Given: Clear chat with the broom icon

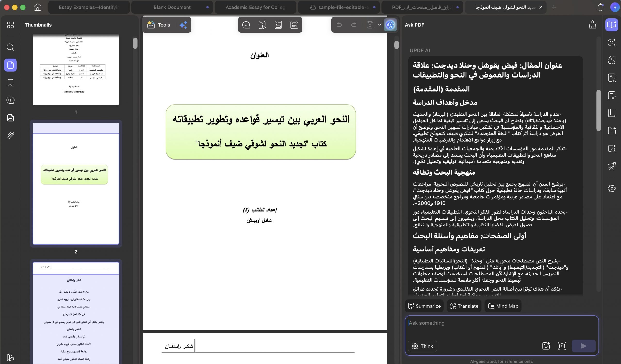Looking at the screenshot, I should pos(592,25).
